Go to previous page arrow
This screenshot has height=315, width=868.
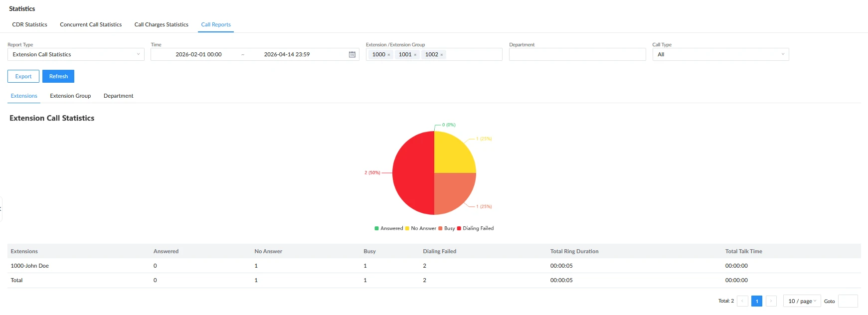click(742, 301)
